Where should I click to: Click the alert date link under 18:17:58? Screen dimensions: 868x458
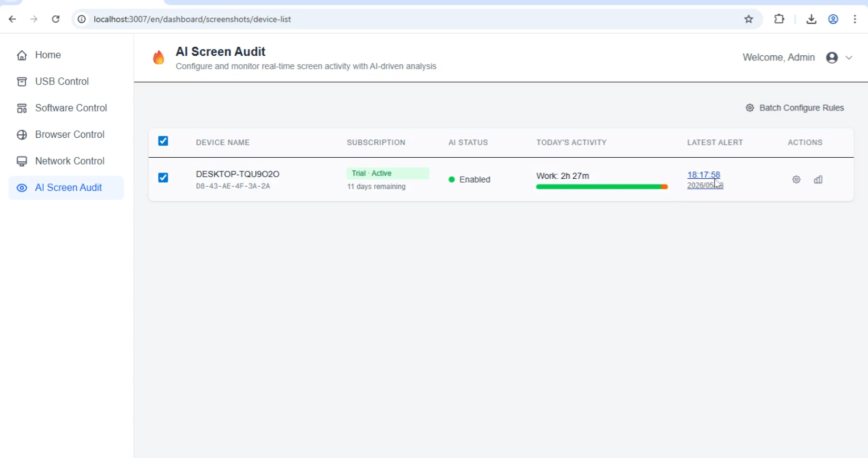(705, 186)
